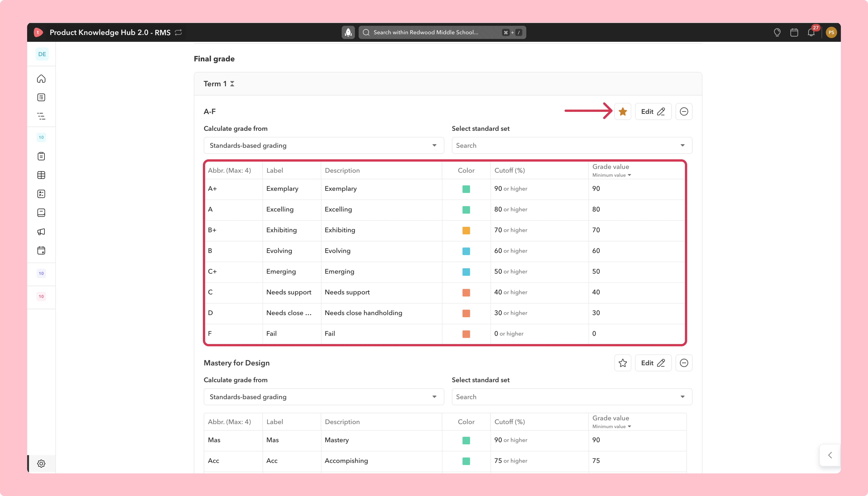
Task: Click the rocket icon next to search
Action: click(348, 32)
